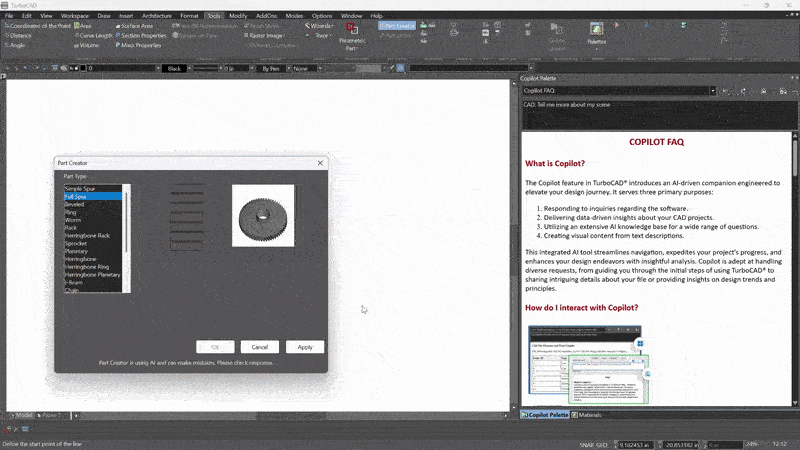Screen dimensions: 800x450
Task: Open the Modify menu
Action: tap(238, 16)
